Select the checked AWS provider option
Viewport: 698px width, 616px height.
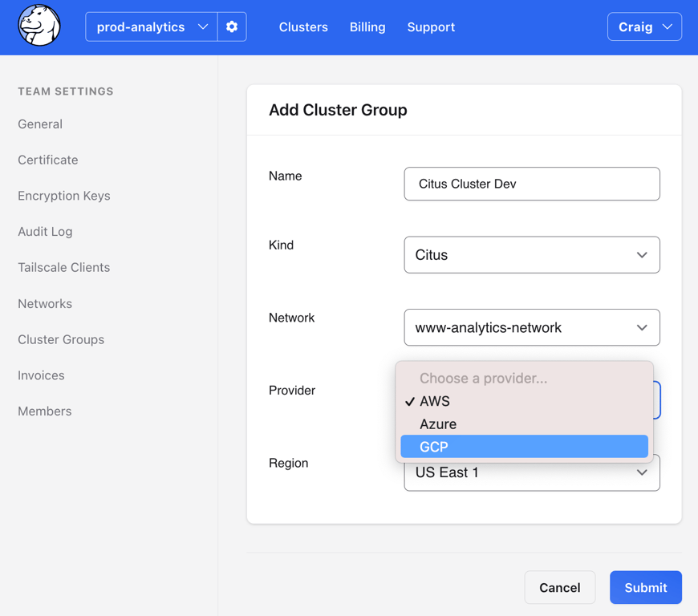coord(524,401)
